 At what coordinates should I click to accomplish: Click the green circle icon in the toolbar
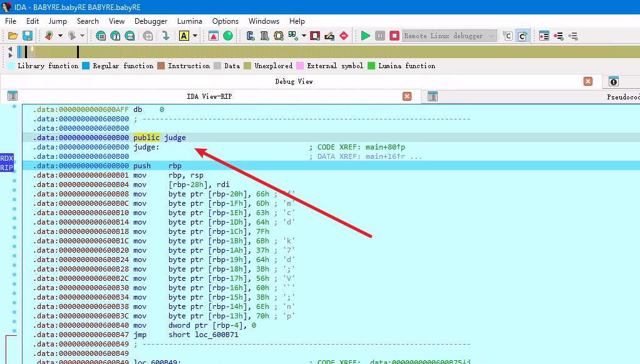tap(228, 36)
